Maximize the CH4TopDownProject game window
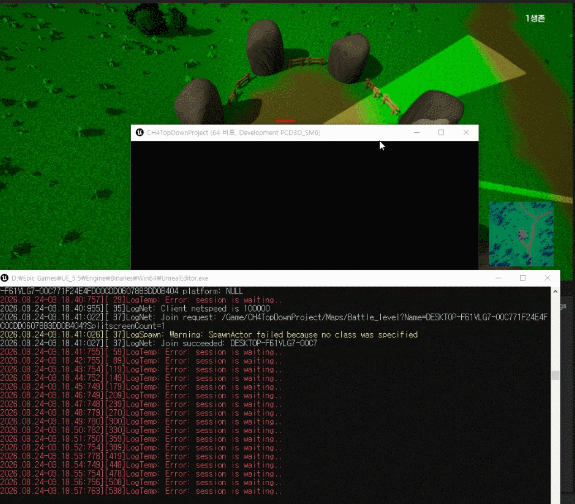This screenshot has height=504, width=575. (x=441, y=132)
